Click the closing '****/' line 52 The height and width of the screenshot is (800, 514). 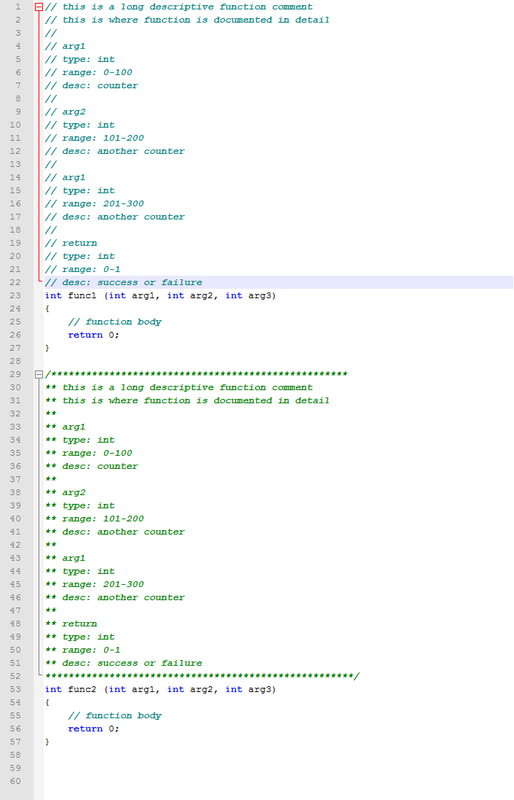click(x=203, y=676)
